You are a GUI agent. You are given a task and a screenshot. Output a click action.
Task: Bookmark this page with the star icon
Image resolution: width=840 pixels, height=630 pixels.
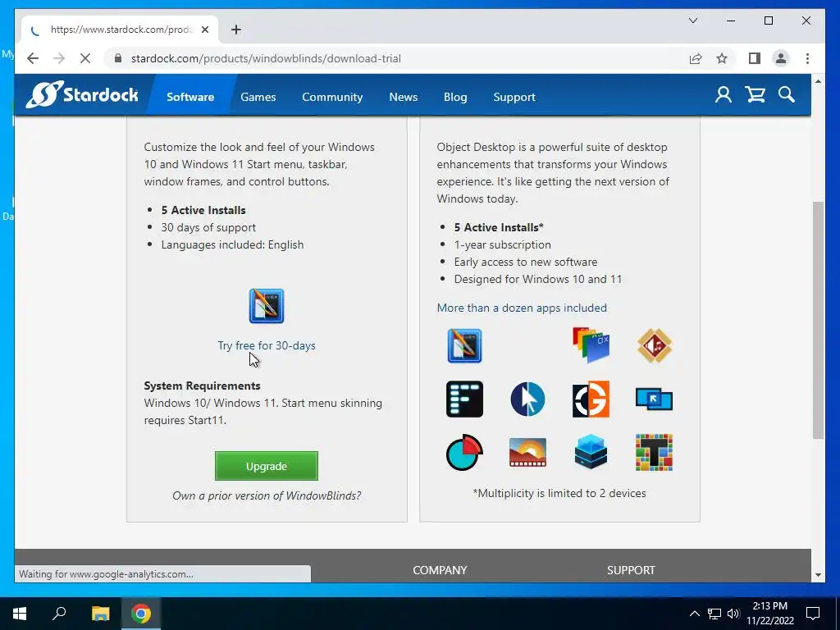pos(722,58)
